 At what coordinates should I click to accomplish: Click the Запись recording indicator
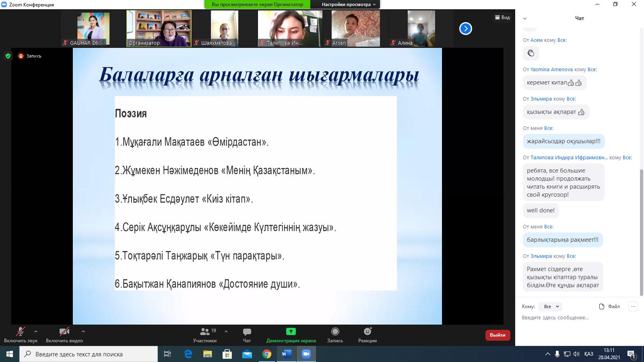point(30,56)
